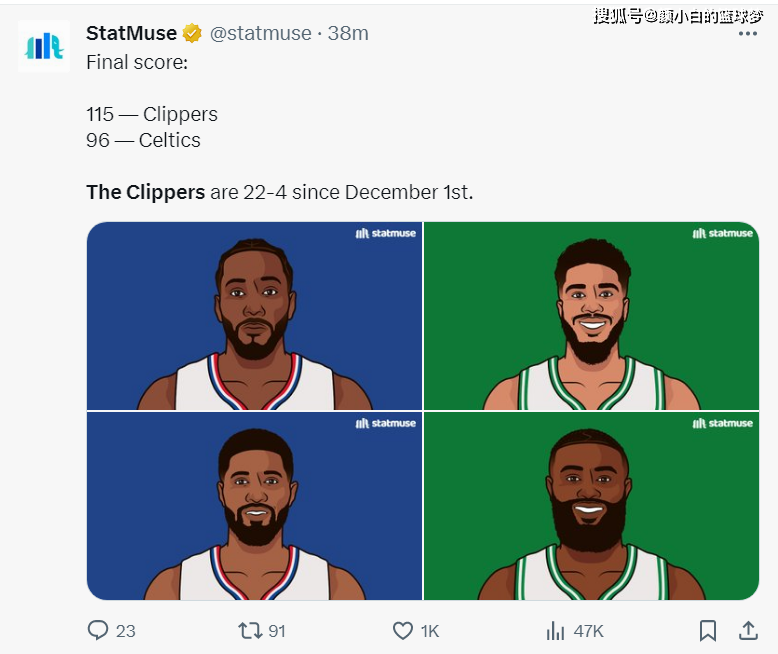Screen dimensions: 778x654
Task: Like the tweet with heart icon
Action: point(403,631)
